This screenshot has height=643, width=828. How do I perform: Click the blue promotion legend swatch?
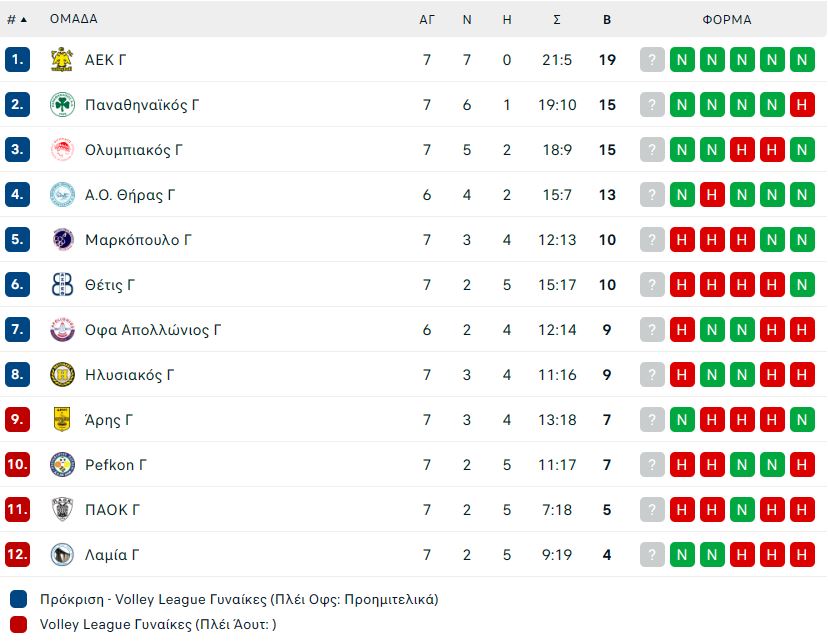[x=18, y=600]
